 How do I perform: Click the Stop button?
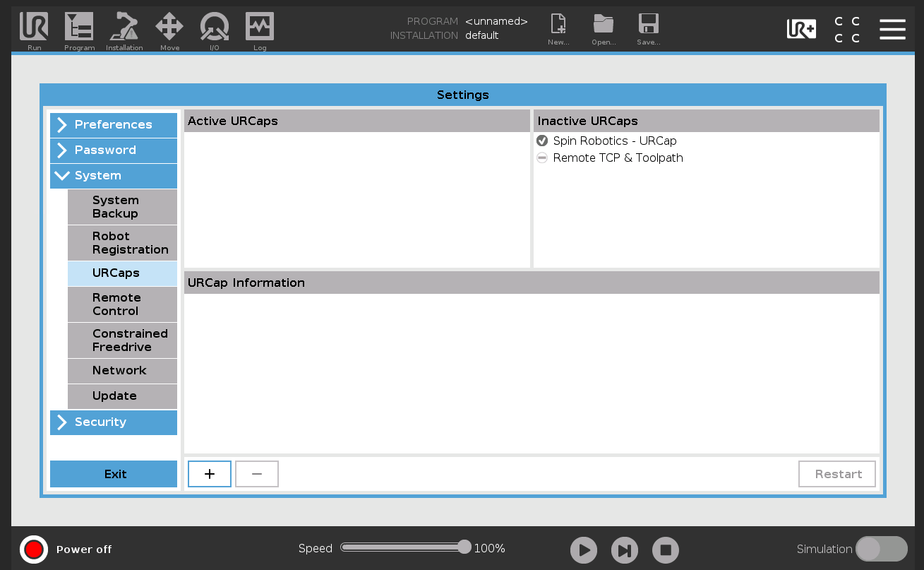666,550
